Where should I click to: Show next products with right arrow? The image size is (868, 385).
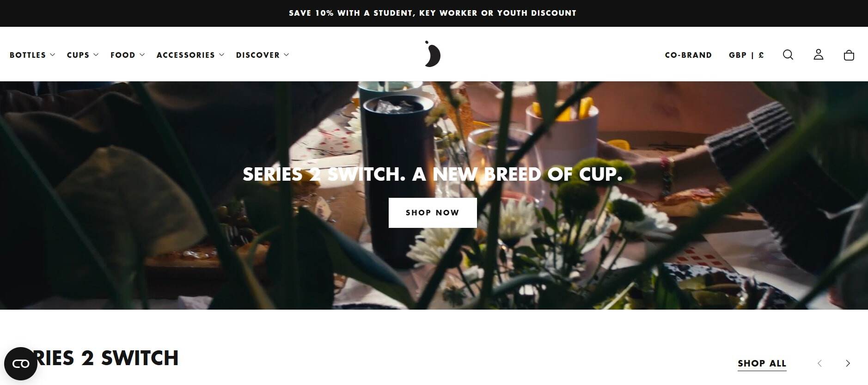click(848, 363)
